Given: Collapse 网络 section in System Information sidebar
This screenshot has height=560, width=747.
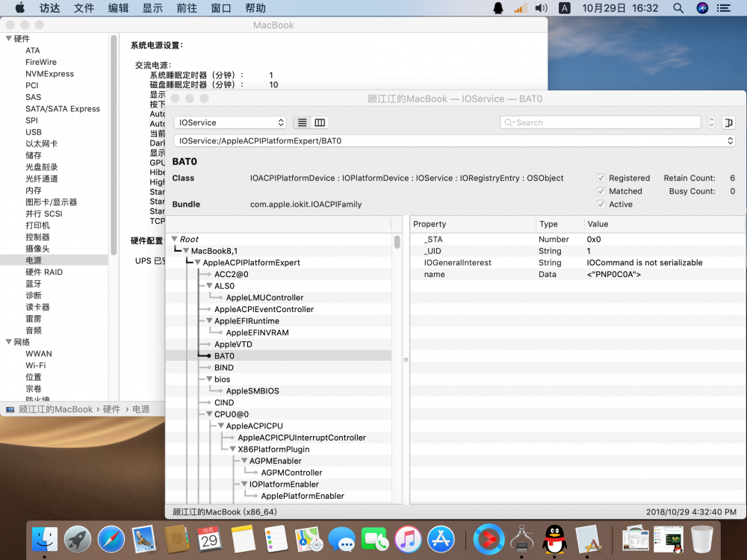Looking at the screenshot, I should 8,342.
